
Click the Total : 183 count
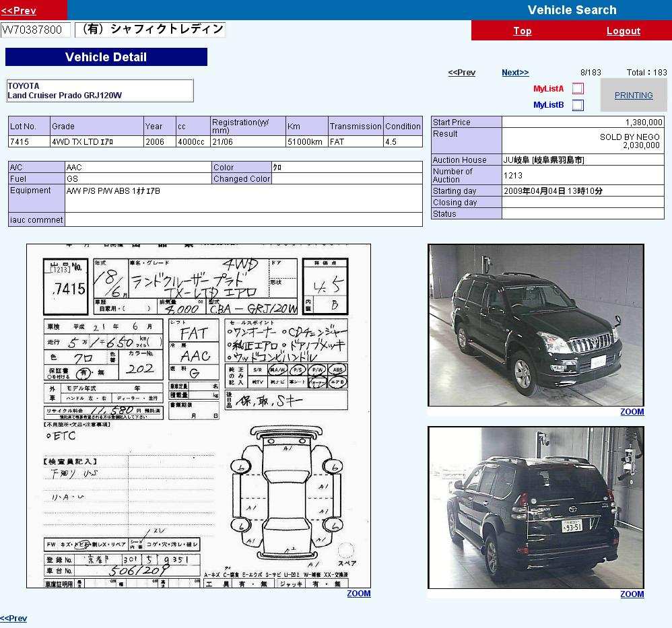pos(646,73)
